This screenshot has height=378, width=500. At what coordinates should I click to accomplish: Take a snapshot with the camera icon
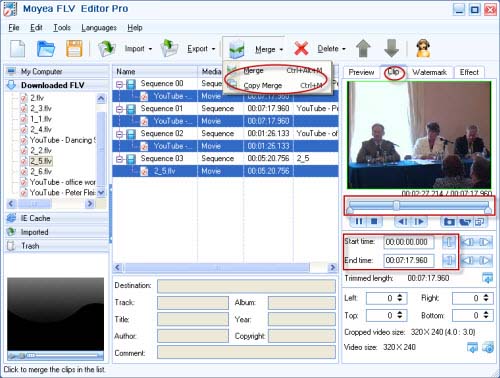(449, 221)
